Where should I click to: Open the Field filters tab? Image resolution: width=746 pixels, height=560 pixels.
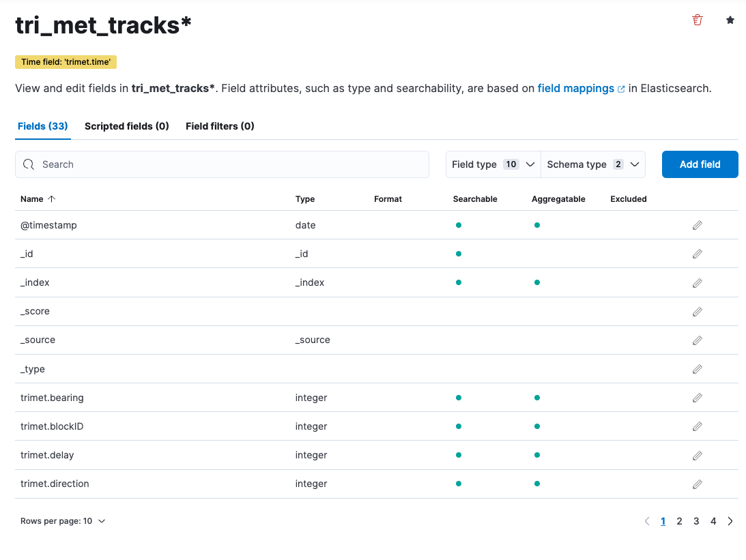tap(220, 126)
